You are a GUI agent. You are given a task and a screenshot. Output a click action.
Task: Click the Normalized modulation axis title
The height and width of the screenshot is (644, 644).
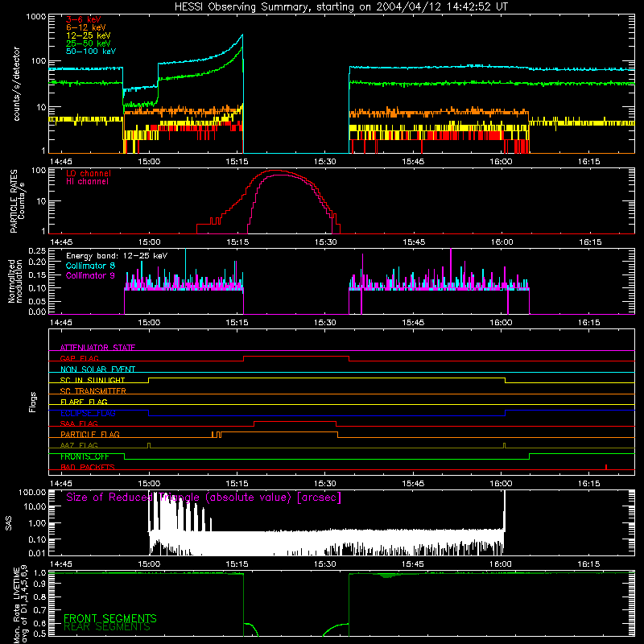click(x=15, y=281)
